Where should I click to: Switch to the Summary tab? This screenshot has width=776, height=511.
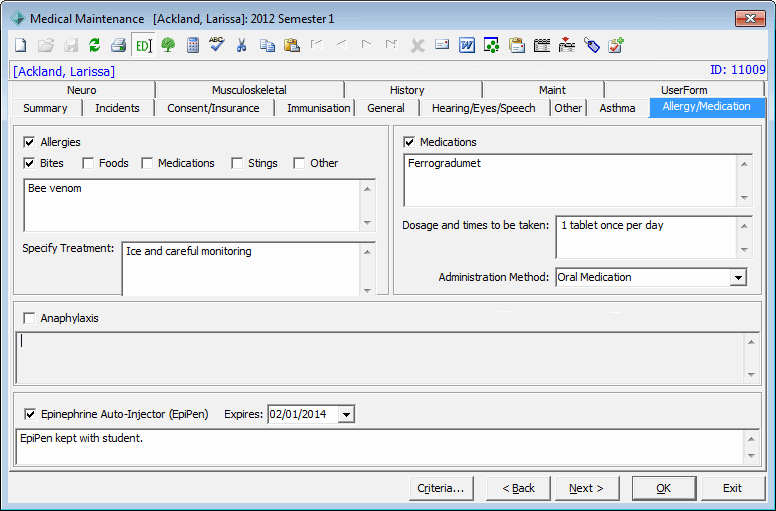[45, 108]
